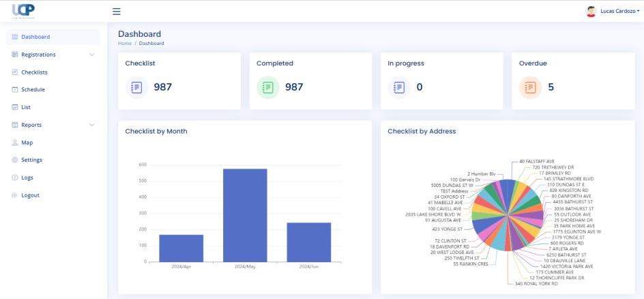The height and width of the screenshot is (299, 644).
Task: Open Dashboard in the sidebar
Action: [53, 37]
